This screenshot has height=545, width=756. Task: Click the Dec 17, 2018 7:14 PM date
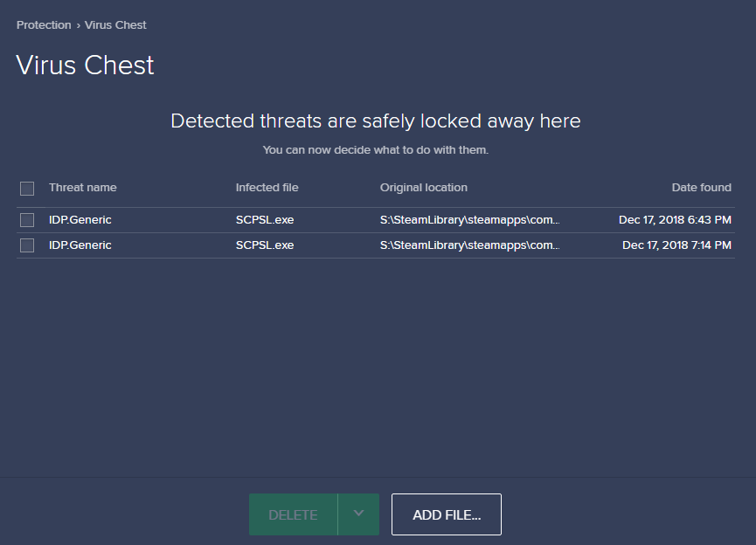(x=676, y=245)
